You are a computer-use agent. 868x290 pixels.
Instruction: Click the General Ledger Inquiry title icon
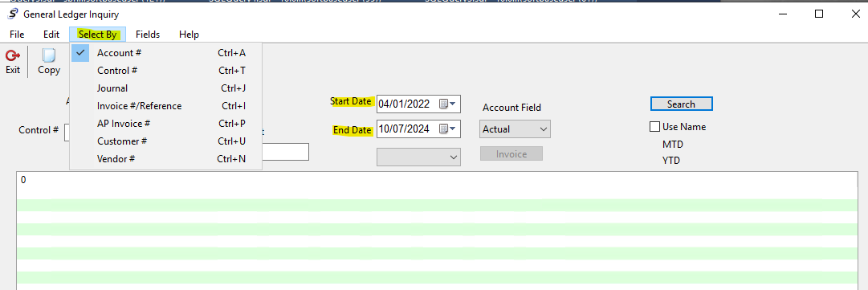pyautogui.click(x=13, y=14)
